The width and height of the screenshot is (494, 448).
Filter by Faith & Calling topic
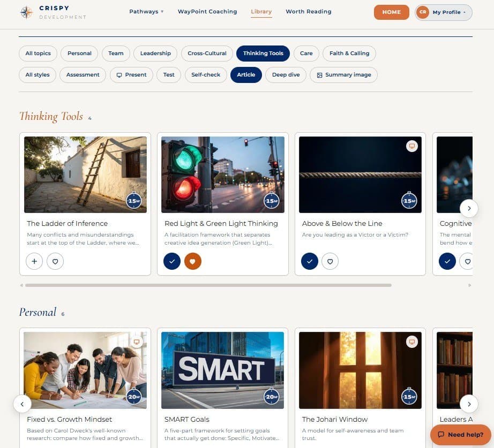[x=349, y=53]
